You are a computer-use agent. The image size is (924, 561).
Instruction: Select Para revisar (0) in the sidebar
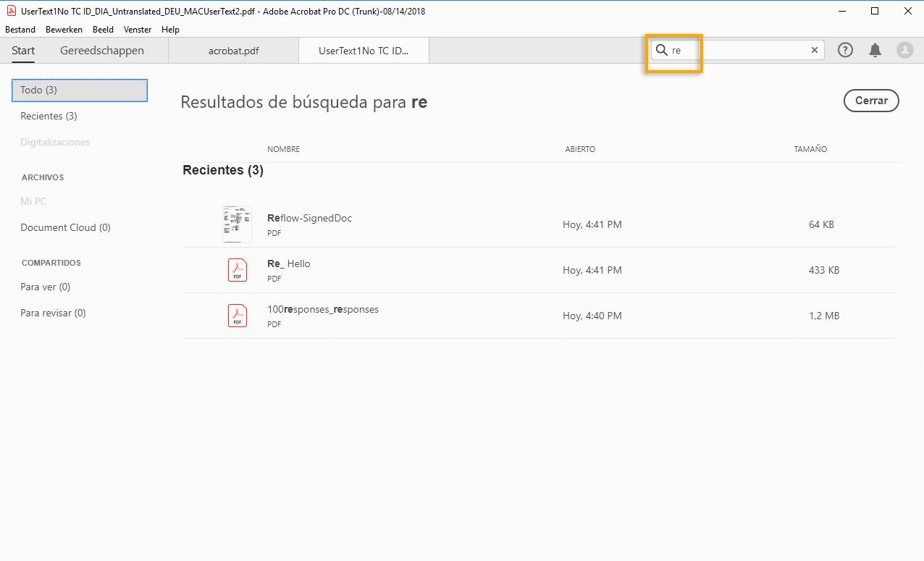pyautogui.click(x=53, y=313)
